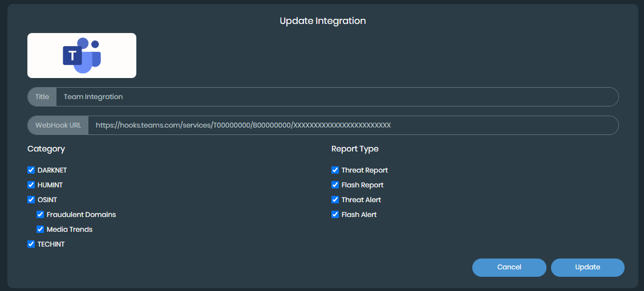Click the Report Type section heading

[x=355, y=149]
